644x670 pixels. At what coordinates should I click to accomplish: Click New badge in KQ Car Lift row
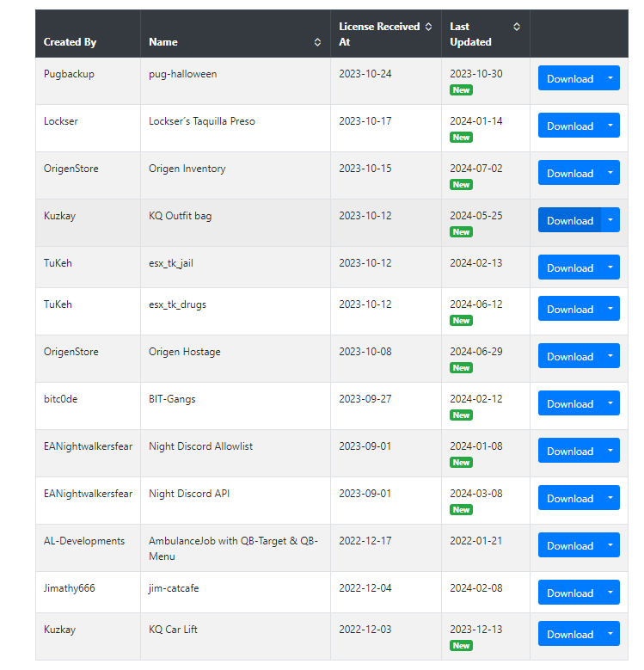click(x=461, y=646)
